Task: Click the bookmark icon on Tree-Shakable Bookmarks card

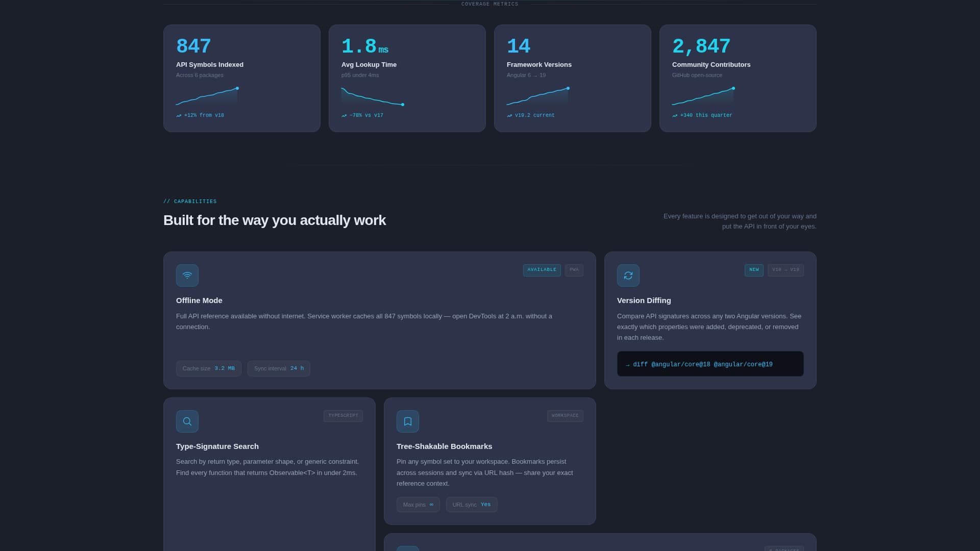Action: 407,421
